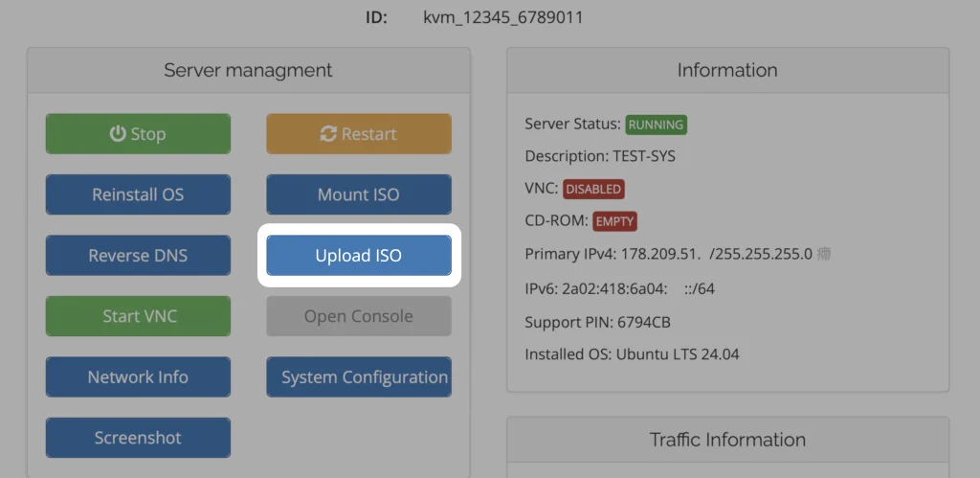Click the power icon on Stop button
This screenshot has width=980, height=478.
click(118, 134)
